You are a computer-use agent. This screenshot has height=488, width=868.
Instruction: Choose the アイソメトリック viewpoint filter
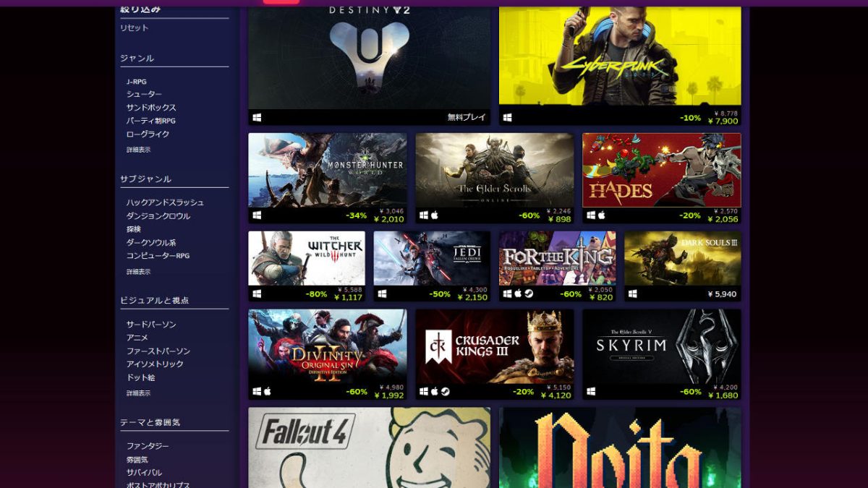[155, 364]
